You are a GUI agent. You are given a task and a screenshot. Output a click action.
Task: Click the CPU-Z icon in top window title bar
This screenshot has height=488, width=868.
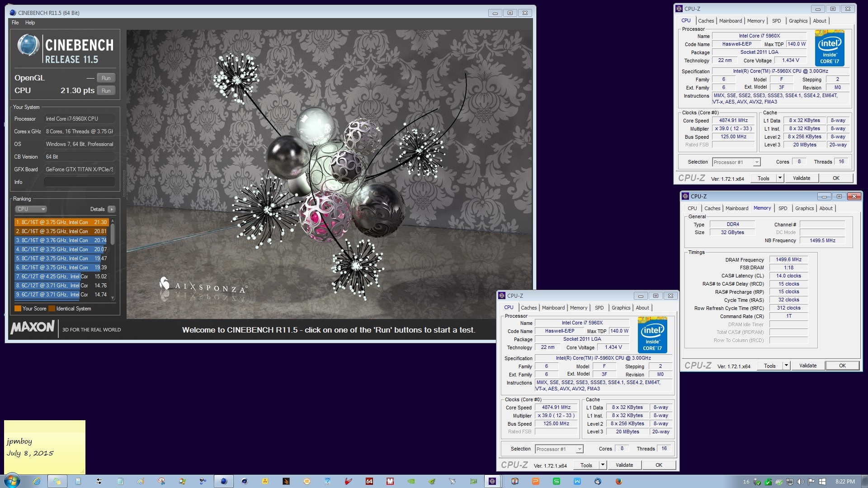[x=679, y=9]
